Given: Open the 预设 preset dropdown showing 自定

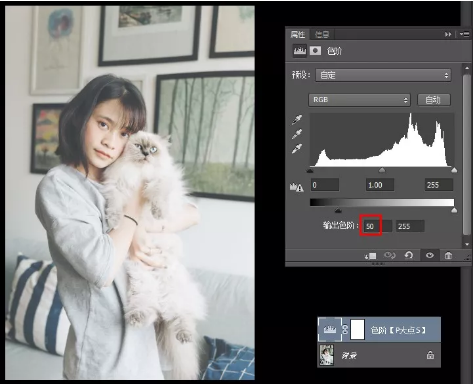Looking at the screenshot, I should coord(383,75).
